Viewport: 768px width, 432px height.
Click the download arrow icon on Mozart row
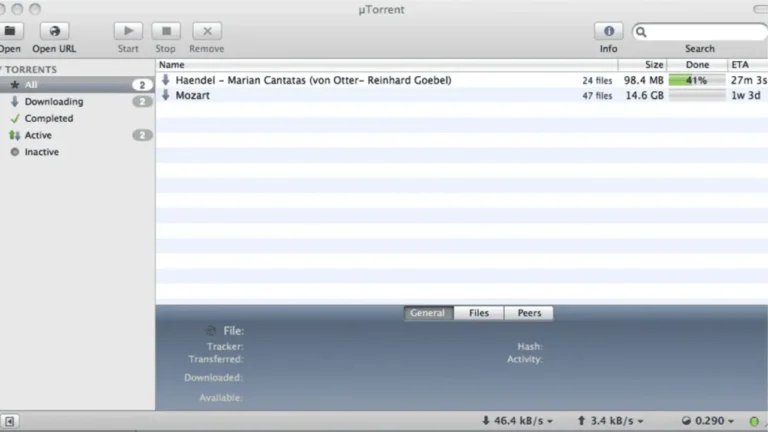pyautogui.click(x=166, y=95)
